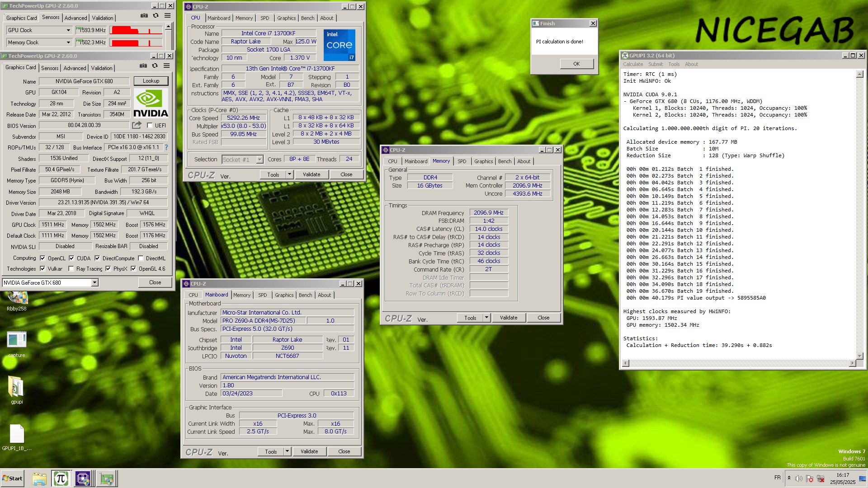Viewport: 868px width, 488px height.
Task: Toggle the CUDA checkbox
Action: click(x=71, y=258)
